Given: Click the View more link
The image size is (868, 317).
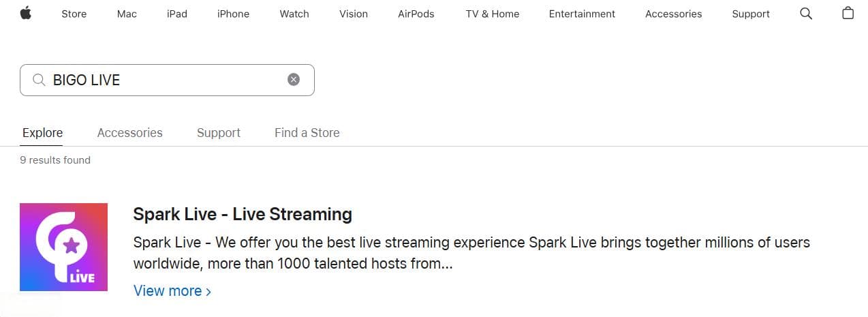Looking at the screenshot, I should pyautogui.click(x=172, y=291).
